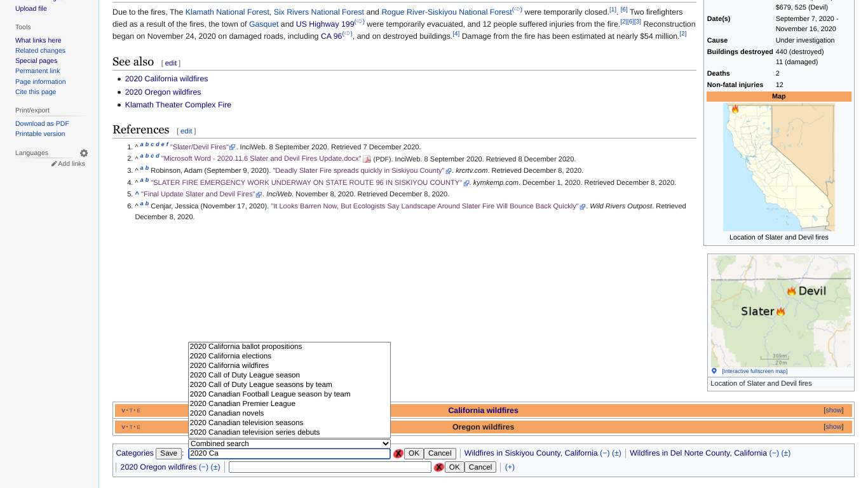Click the external link icon after the SLATER FIRE EMERGENCY WORK title
This screenshot has height=488, width=868.
tap(466, 183)
